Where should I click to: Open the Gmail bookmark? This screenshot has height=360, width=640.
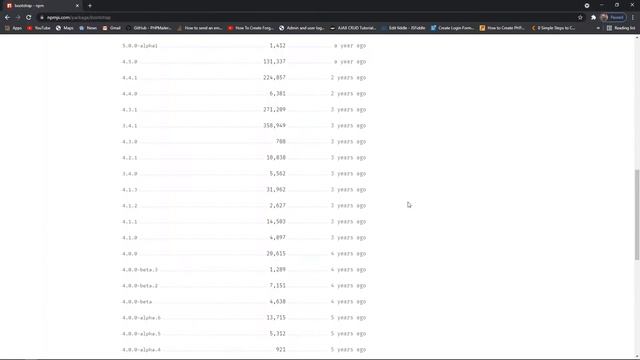click(112, 28)
